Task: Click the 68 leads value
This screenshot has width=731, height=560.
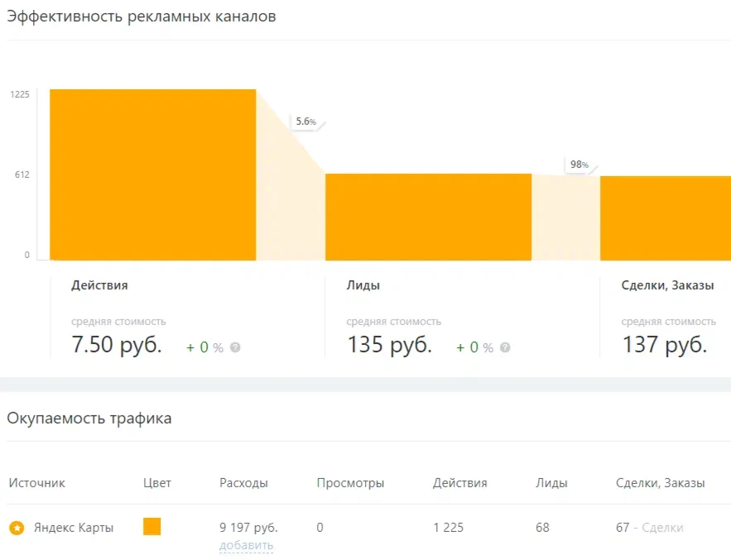Action: pyautogui.click(x=542, y=528)
